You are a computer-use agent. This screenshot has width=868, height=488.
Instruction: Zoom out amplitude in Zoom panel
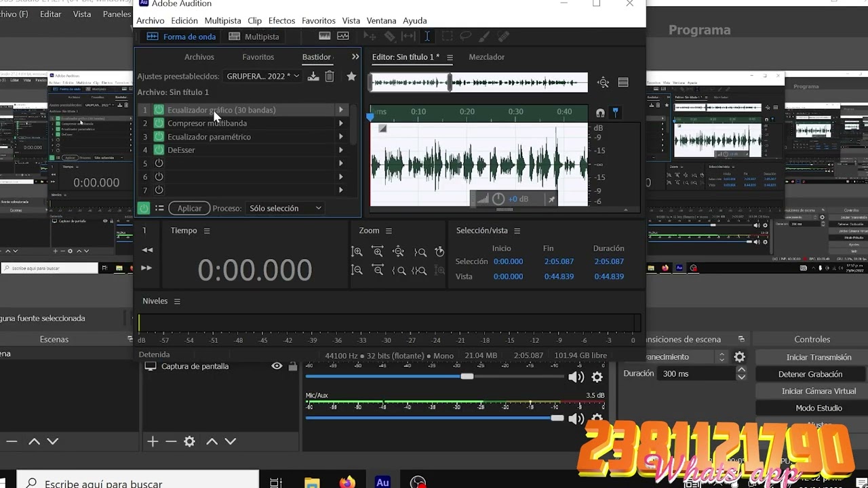pos(357,270)
